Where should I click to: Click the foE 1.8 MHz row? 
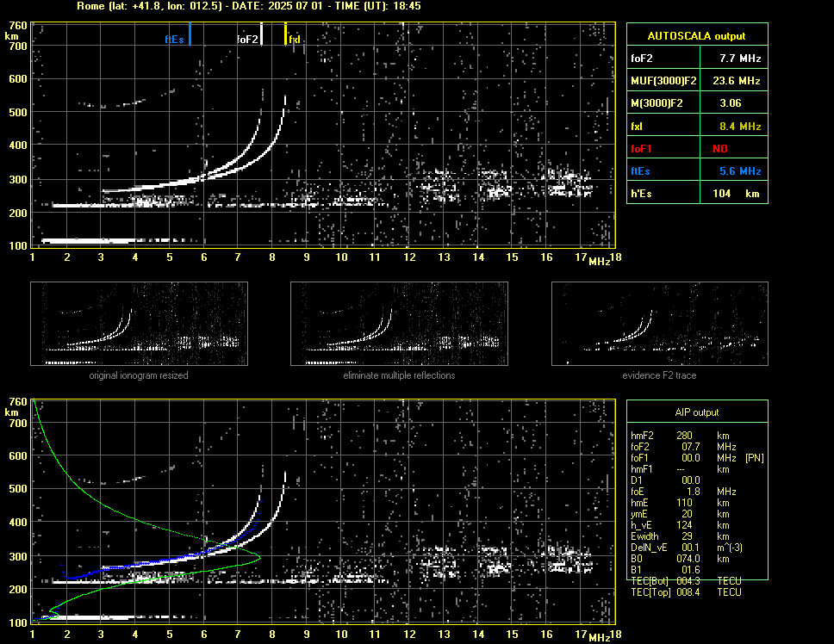684,492
